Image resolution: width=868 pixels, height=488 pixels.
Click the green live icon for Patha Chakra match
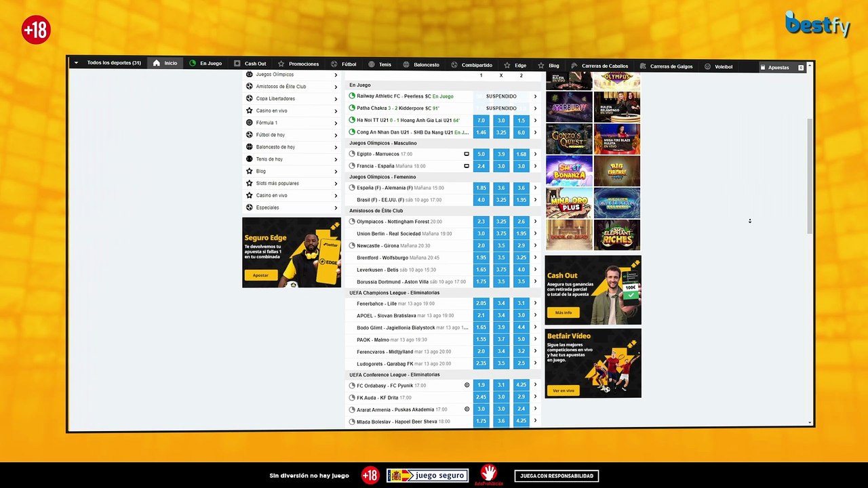tap(352, 108)
